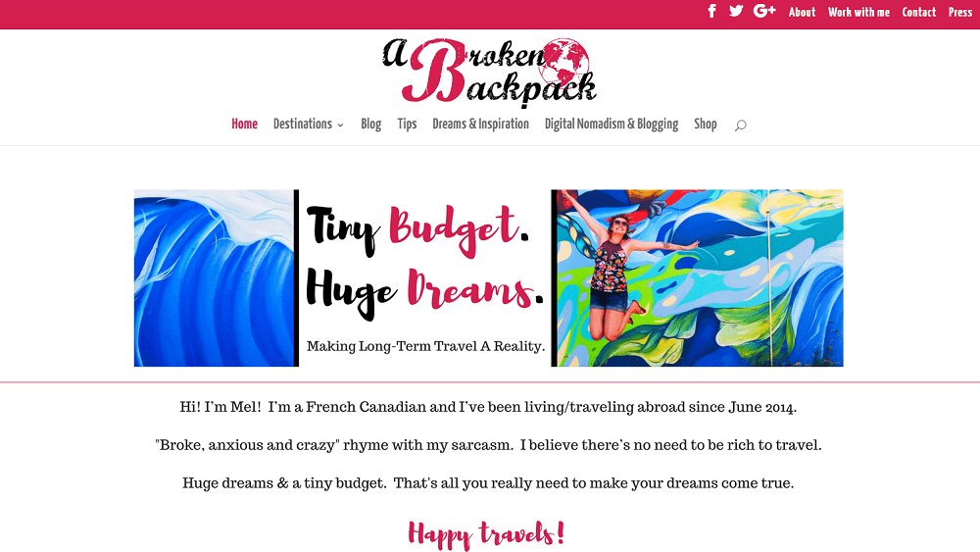The image size is (980, 552).
Task: Expand the Destinations dropdown arrow
Action: pos(341,125)
